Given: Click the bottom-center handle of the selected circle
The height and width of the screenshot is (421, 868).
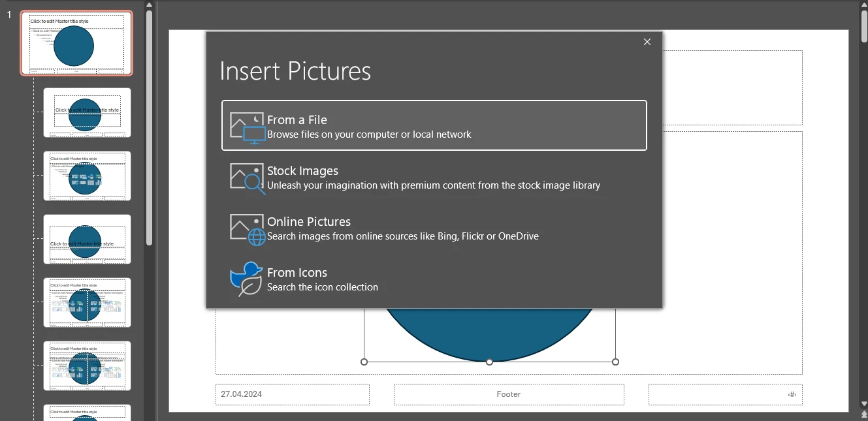Looking at the screenshot, I should 489,362.
